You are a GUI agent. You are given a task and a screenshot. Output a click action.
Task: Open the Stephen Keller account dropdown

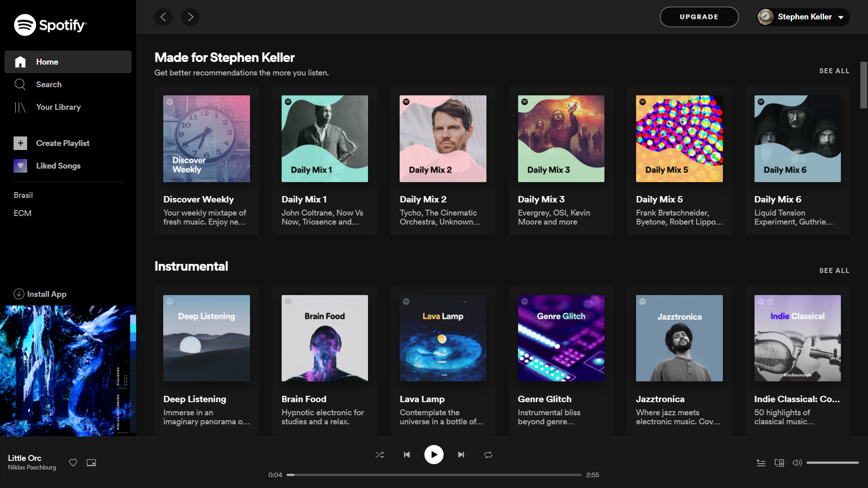(x=803, y=17)
